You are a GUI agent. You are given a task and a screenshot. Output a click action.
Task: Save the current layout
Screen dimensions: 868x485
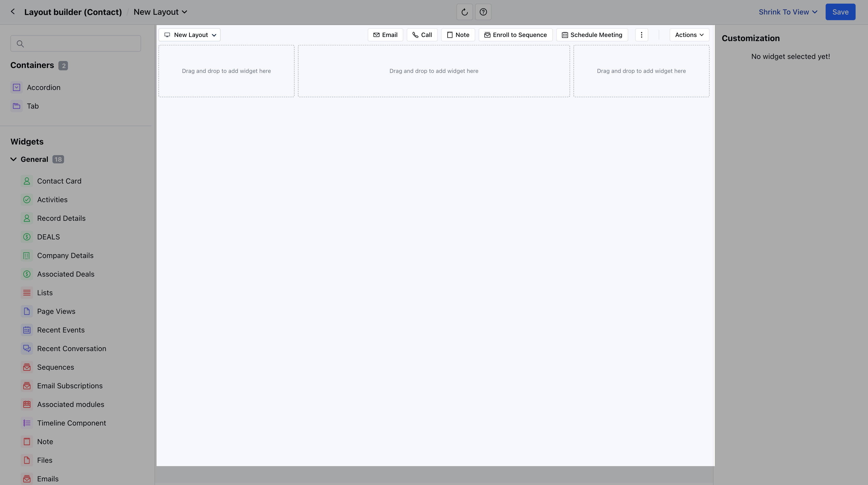pos(840,12)
